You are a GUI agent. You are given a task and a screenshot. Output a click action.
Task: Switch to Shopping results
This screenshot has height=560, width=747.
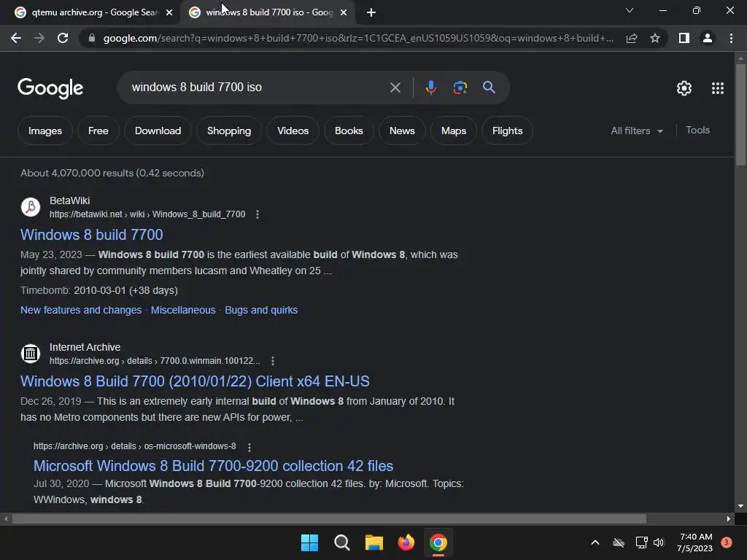pos(229,131)
